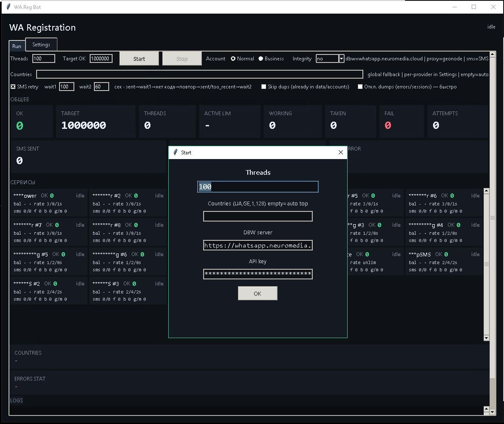The width and height of the screenshot is (504, 424).
Task: Click the services panel scrollbar thumb
Action: (486, 264)
